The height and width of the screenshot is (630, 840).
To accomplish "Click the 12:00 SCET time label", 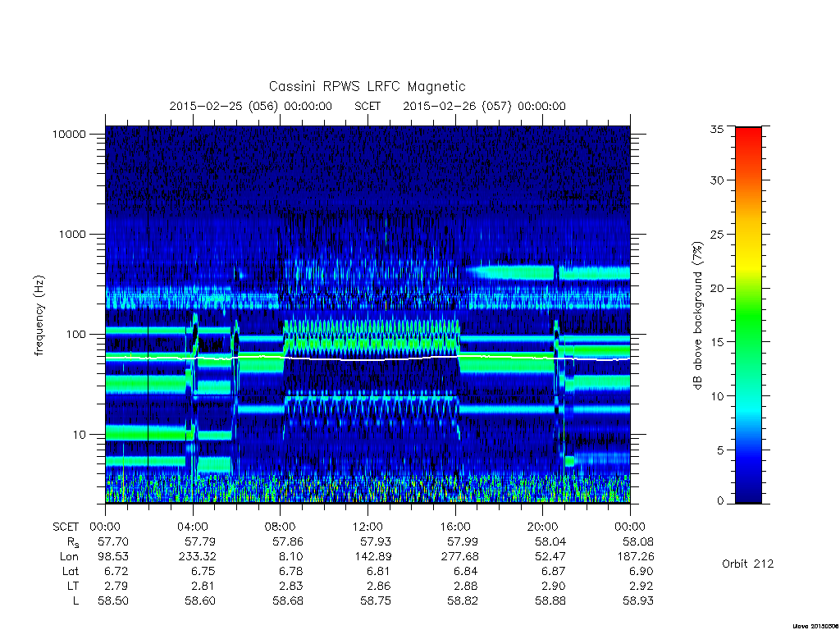I will coord(368,527).
